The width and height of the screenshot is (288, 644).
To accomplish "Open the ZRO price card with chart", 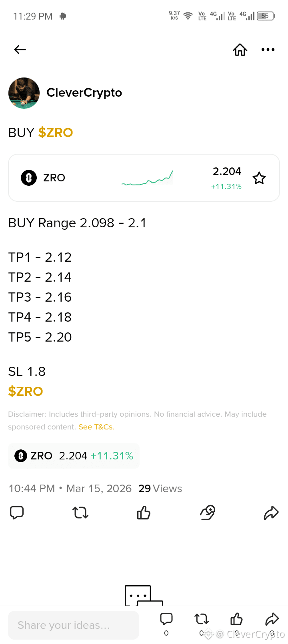I will click(x=144, y=178).
